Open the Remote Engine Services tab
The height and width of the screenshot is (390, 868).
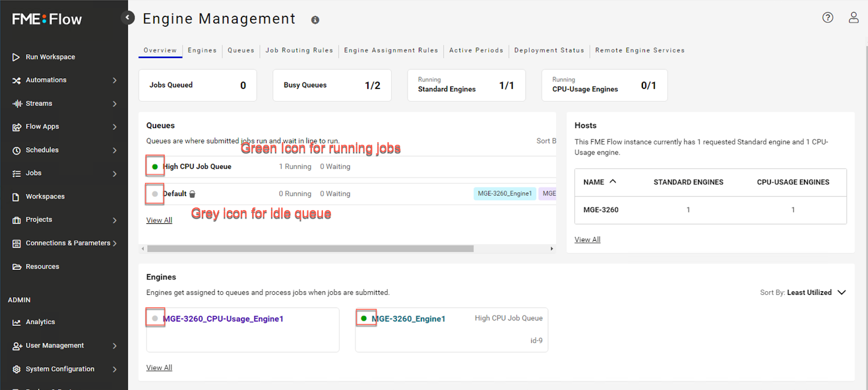(640, 50)
